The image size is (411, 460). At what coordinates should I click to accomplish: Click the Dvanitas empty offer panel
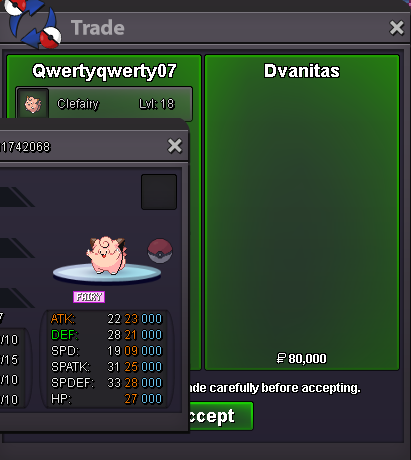pos(302,213)
